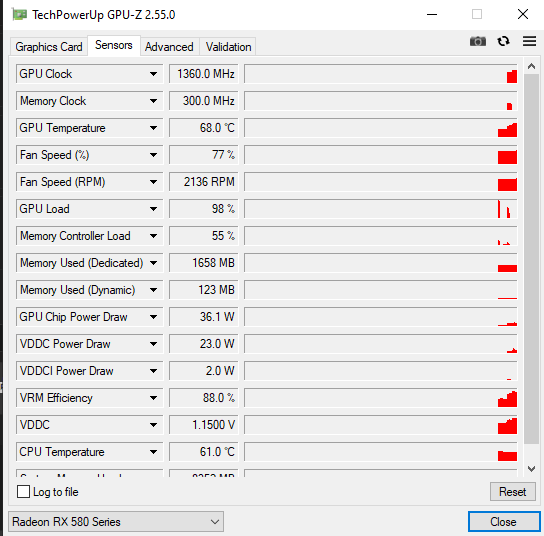Open the Fan Speed (%) dropdown
This screenshot has width=544, height=536.
(x=89, y=155)
